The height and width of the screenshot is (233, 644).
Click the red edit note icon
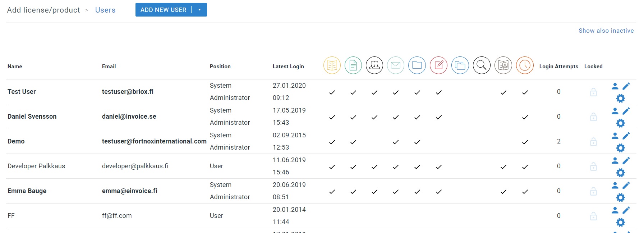(x=438, y=65)
